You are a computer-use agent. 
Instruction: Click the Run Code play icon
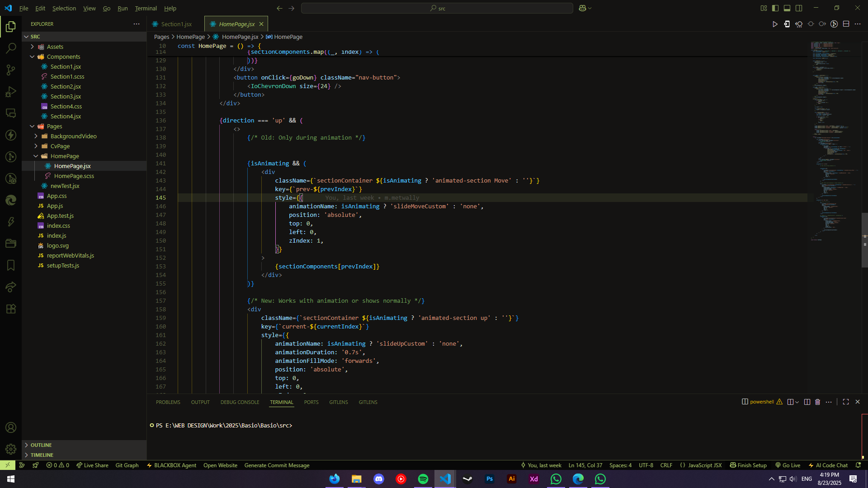pos(775,24)
